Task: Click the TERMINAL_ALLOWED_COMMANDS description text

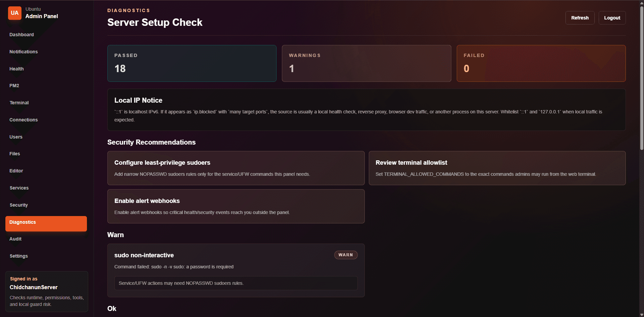Action: (x=486, y=174)
